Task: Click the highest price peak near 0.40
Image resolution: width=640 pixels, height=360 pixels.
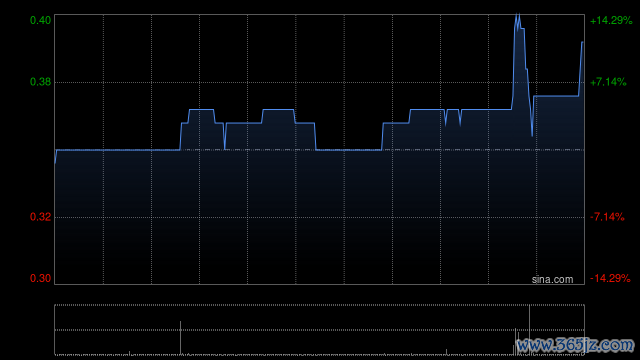Action: click(x=518, y=16)
